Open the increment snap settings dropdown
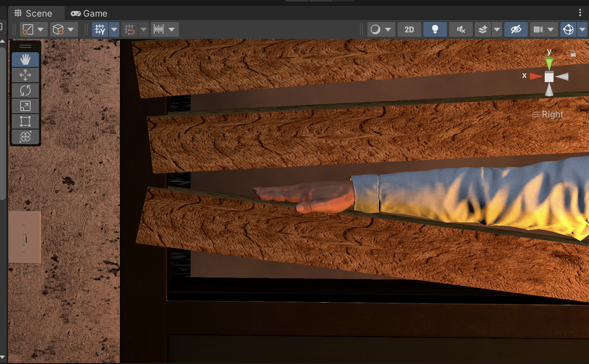 172,29
